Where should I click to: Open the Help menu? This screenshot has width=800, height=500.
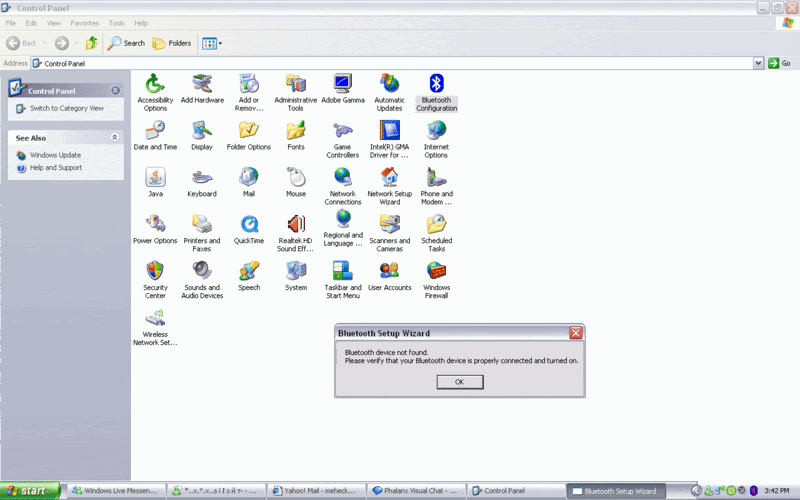coord(141,23)
